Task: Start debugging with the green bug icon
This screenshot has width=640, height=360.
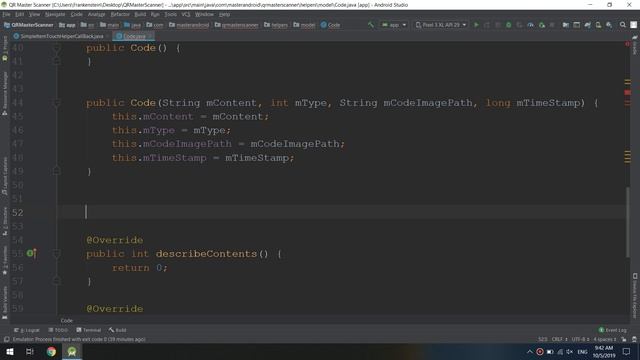Action: [509, 25]
